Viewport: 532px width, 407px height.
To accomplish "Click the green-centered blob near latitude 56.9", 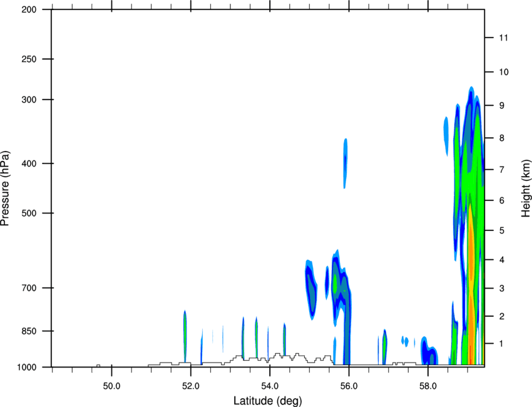I will pyautogui.click(x=384, y=347).
